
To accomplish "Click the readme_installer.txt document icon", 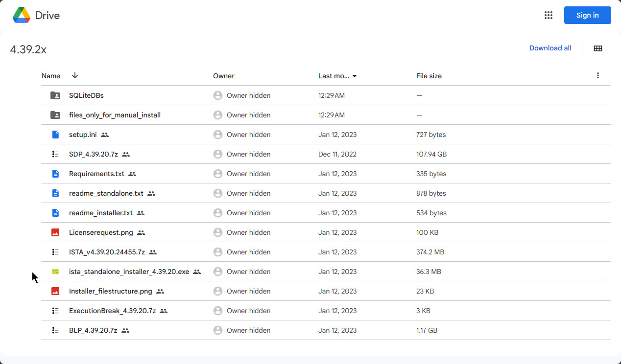I will (55, 213).
